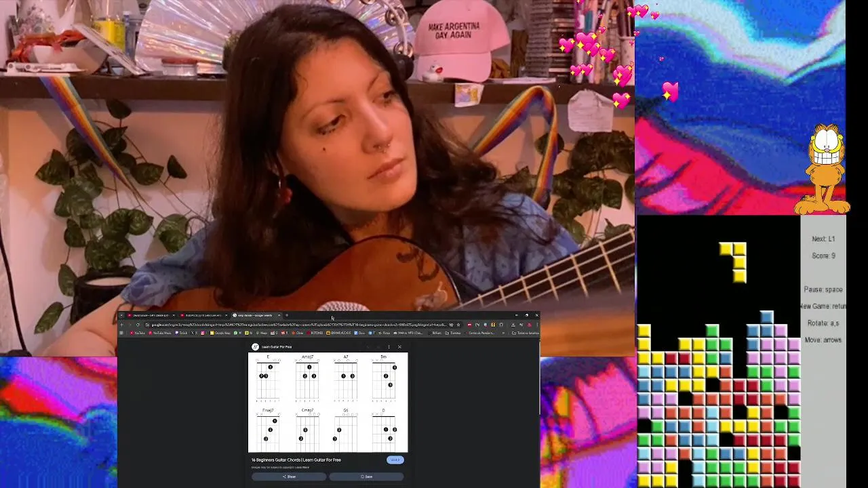The image size is (868, 488).
Task: Click the falling yellow Tetris piece
Action: (738, 261)
